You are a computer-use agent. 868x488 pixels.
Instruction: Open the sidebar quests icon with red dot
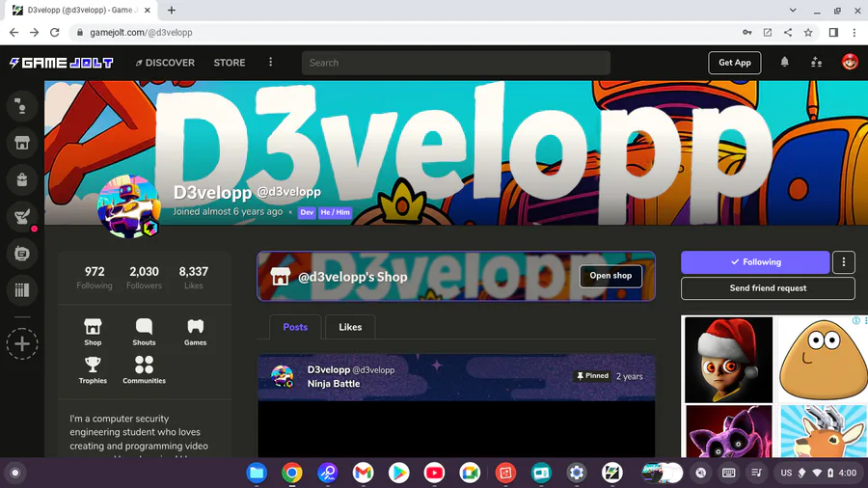[x=22, y=217]
